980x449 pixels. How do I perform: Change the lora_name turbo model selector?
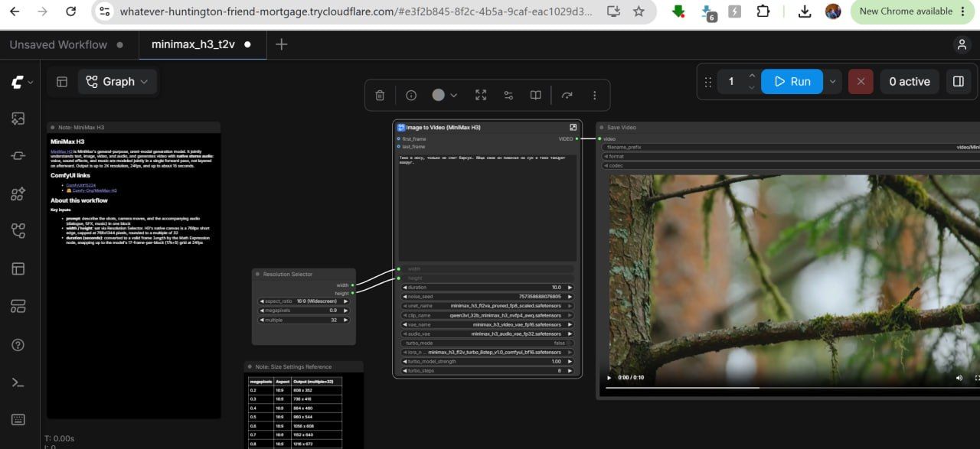point(487,352)
